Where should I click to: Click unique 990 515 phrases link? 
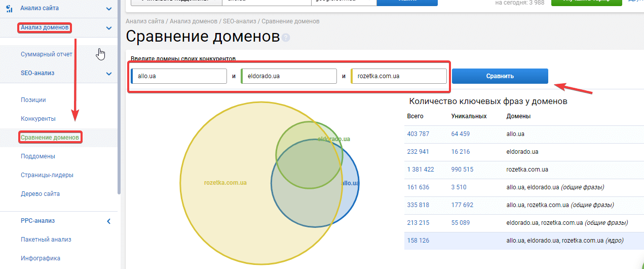tap(462, 170)
